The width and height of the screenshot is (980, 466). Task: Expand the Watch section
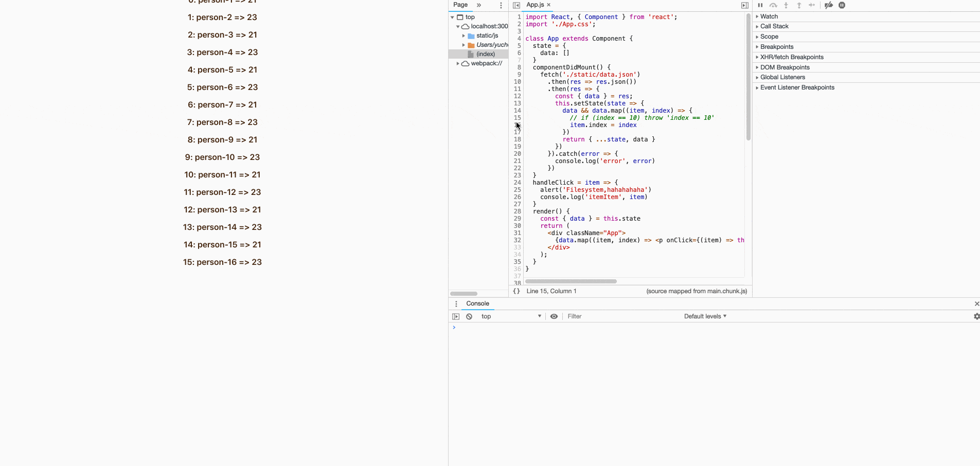point(769,16)
